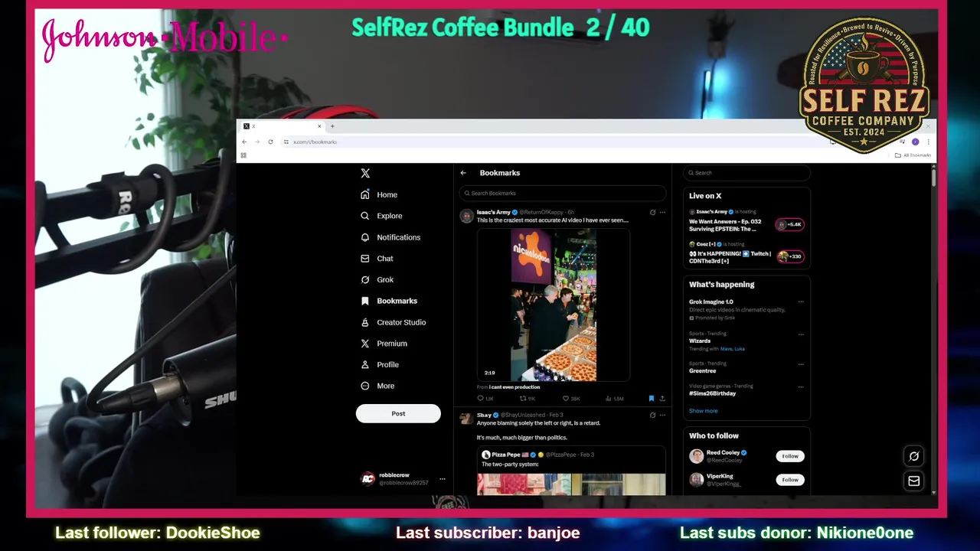Click the browser back arrow
Image resolution: width=980 pixels, height=551 pixels.
(x=244, y=142)
